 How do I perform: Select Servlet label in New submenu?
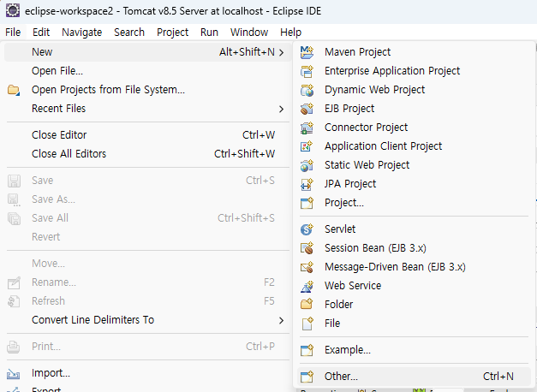(340, 229)
